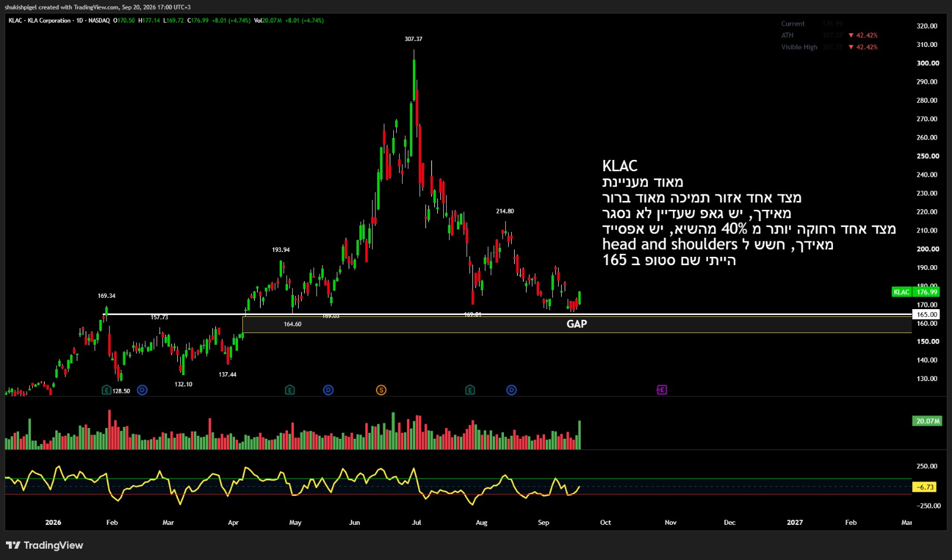
Task: Click the 'Visible High' row label
Action: (799, 47)
